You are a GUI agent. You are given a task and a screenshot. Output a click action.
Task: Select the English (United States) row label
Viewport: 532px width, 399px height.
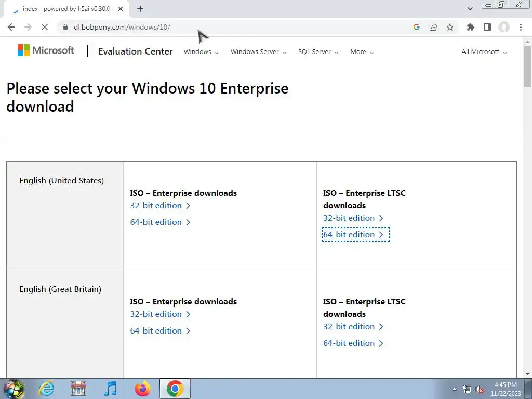click(61, 181)
